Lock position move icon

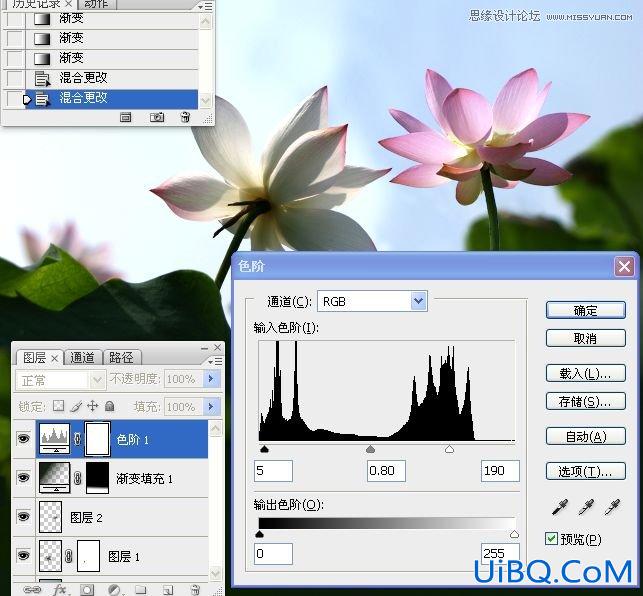point(93,406)
